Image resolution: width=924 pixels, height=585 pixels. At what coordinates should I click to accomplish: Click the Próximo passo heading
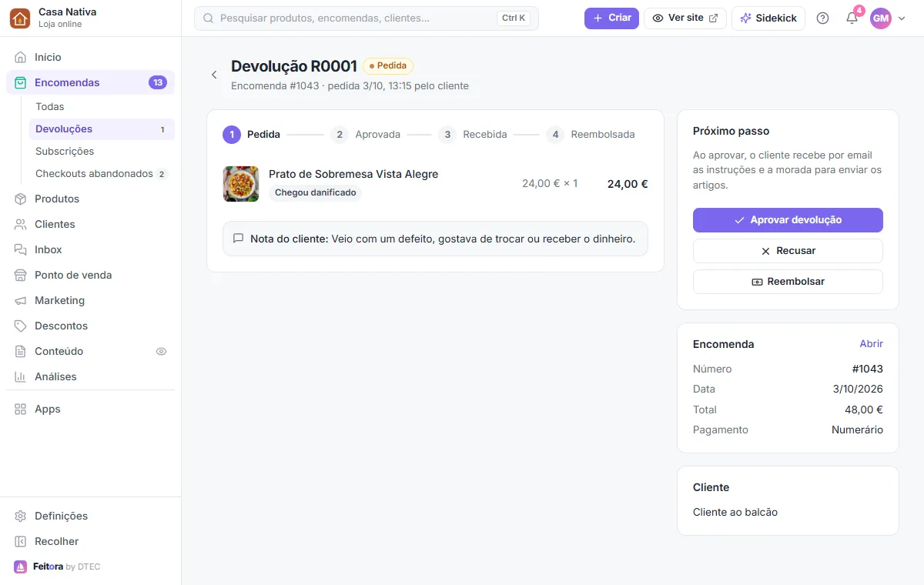(x=731, y=131)
